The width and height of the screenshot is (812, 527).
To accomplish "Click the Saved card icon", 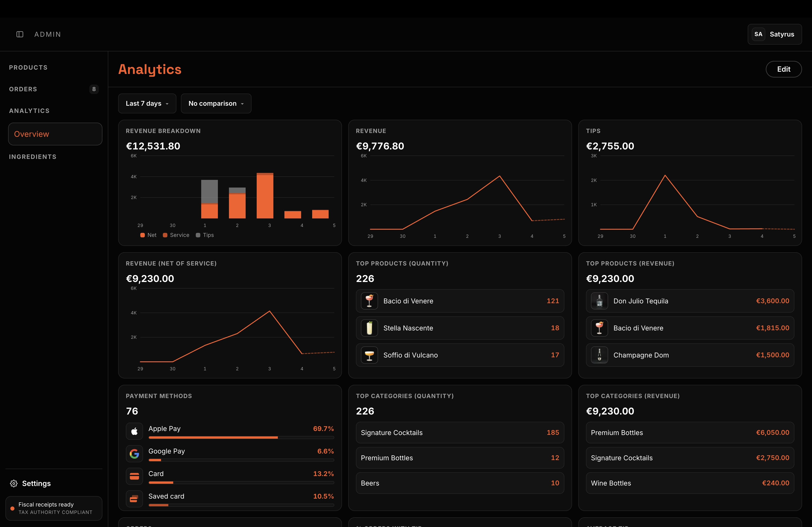I will (134, 499).
